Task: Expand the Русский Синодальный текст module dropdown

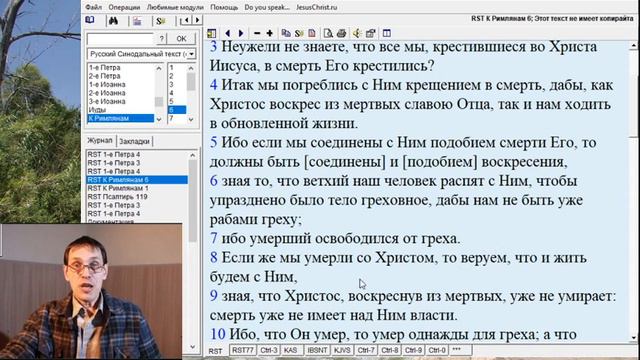Action: click(191, 54)
